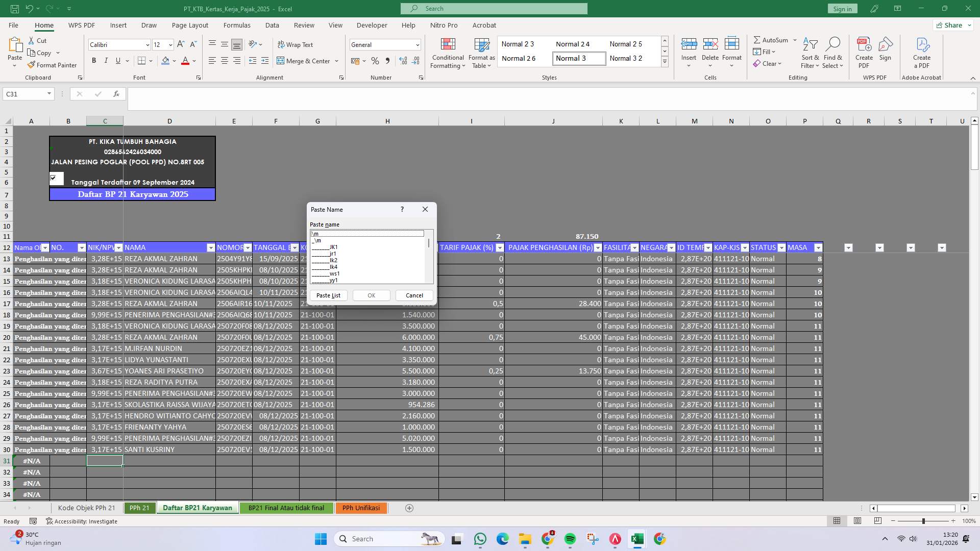980x551 pixels.
Task: Open the Fill Color dropdown arrow
Action: pyautogui.click(x=174, y=61)
